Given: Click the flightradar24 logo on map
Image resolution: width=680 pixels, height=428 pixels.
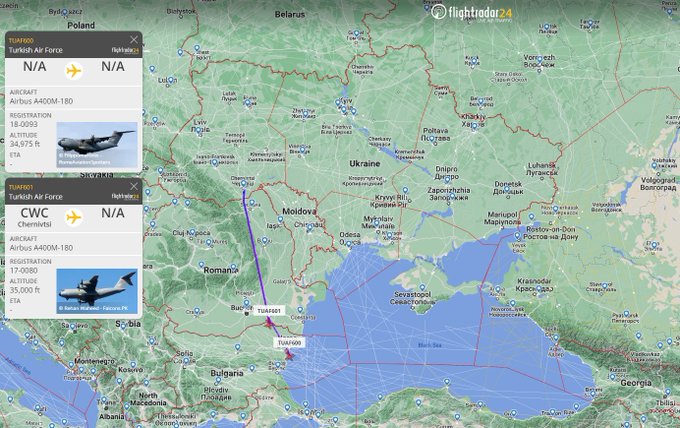Looking at the screenshot, I should [472, 12].
